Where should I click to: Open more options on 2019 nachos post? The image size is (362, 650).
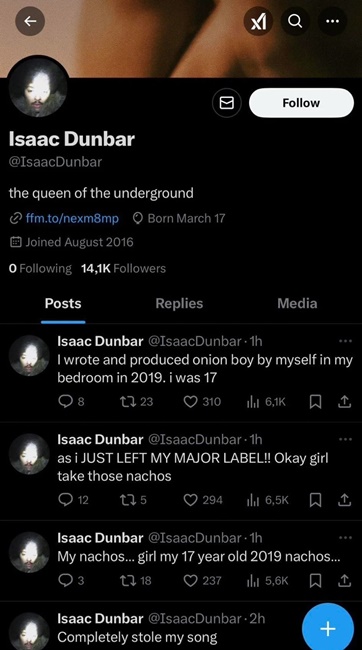(x=345, y=538)
